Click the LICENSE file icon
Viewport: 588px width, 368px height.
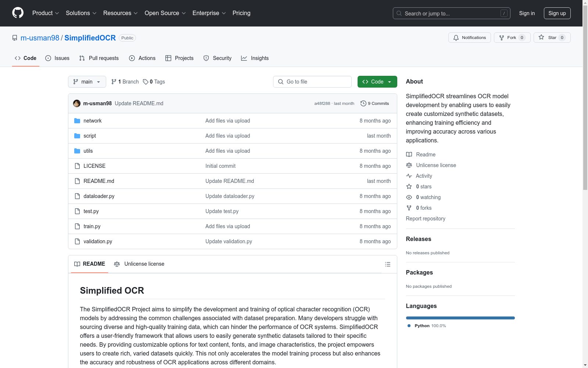pyautogui.click(x=77, y=166)
